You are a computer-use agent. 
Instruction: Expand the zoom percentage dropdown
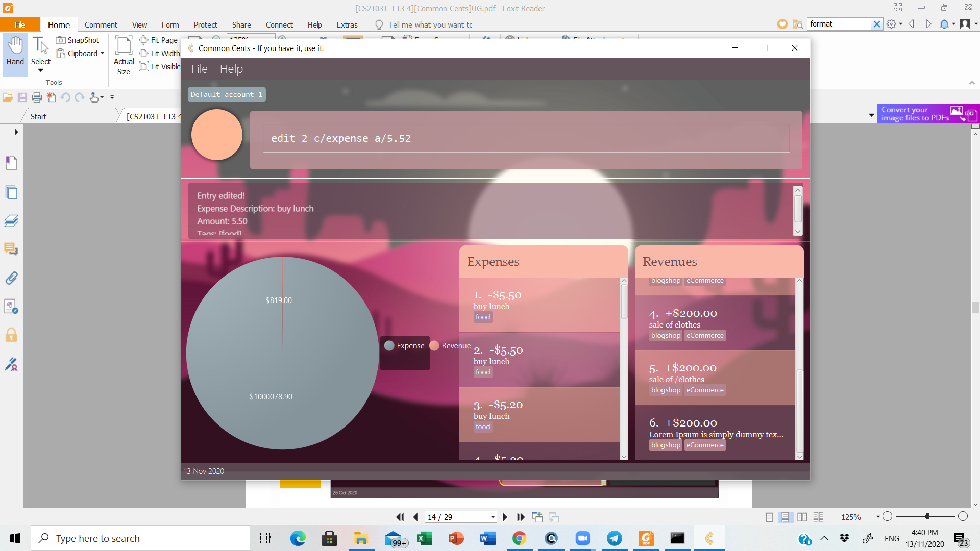878,517
